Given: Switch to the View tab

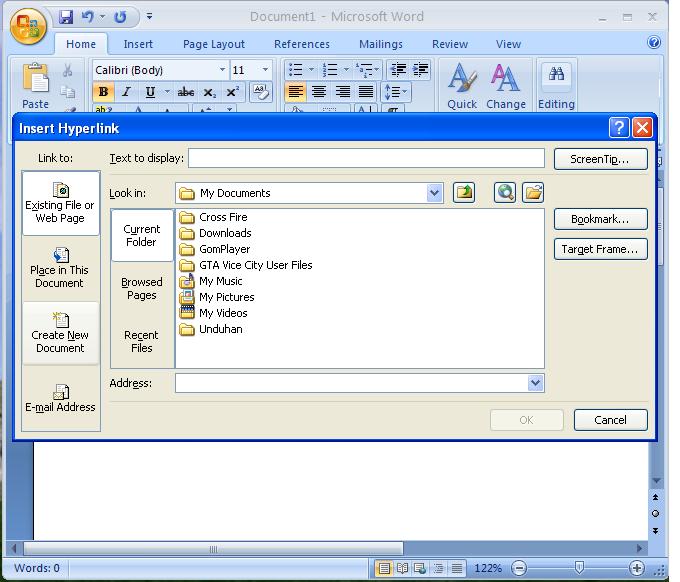Looking at the screenshot, I should 508,44.
